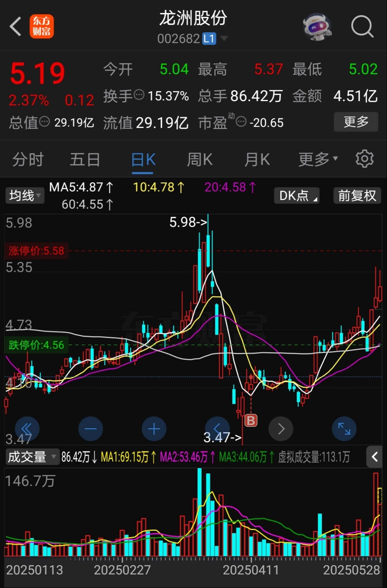Tap the 东方财富 orange logo
The width and height of the screenshot is (387, 588).
(x=42, y=27)
